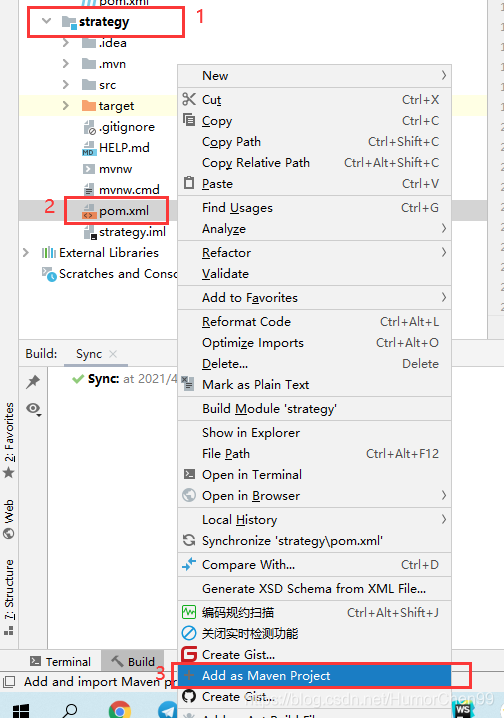This screenshot has height=718, width=504.
Task: Expand the src folder
Action: click(66, 85)
